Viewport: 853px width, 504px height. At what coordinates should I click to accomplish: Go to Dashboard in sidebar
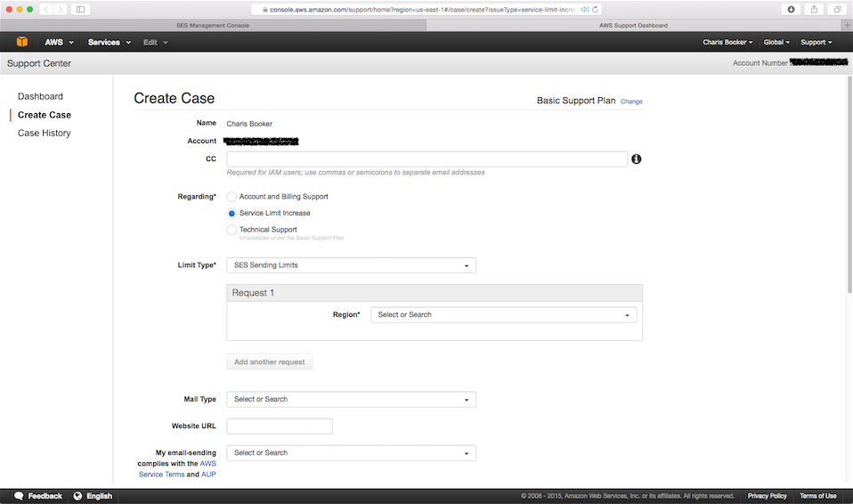coord(40,96)
